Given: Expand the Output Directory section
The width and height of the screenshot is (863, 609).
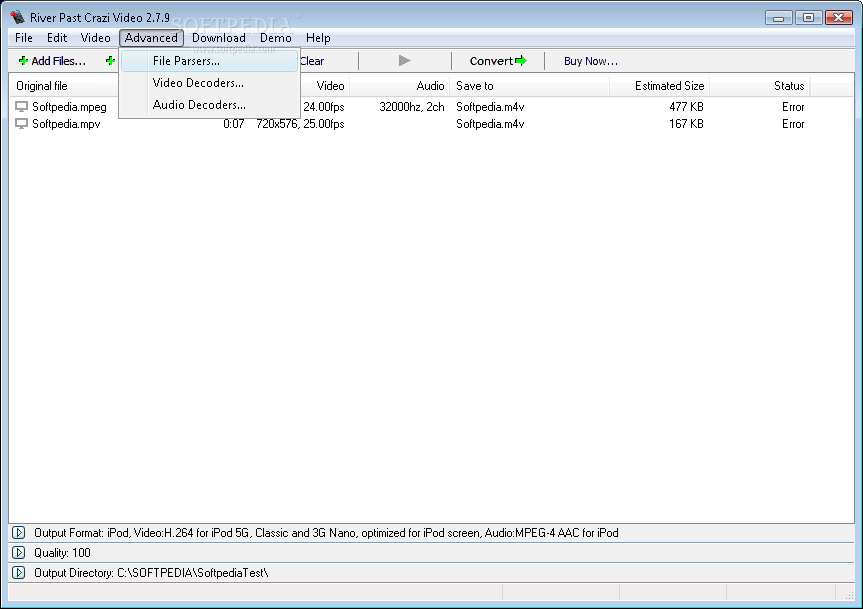Looking at the screenshot, I should coord(18,573).
